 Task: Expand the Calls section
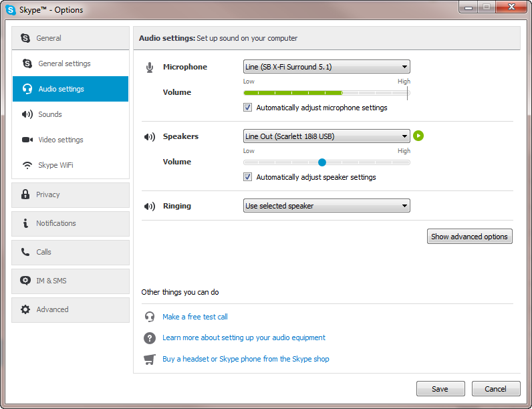[x=71, y=253]
